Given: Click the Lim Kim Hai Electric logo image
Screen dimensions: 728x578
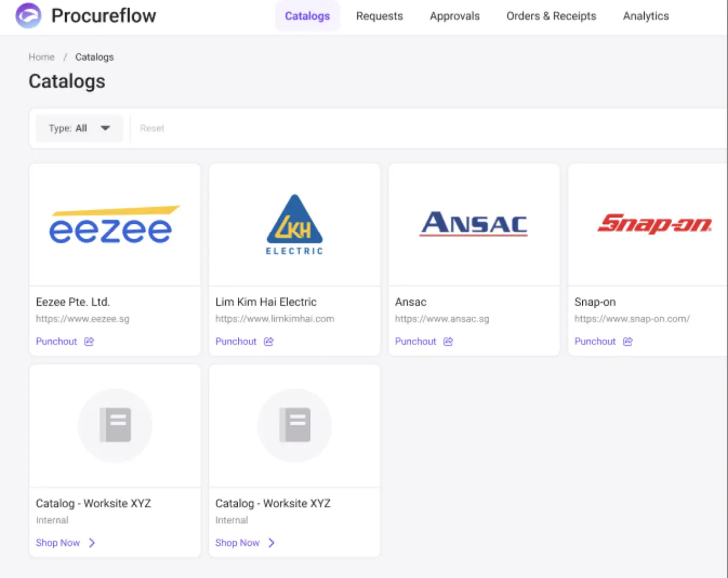Looking at the screenshot, I should pyautogui.click(x=295, y=224).
